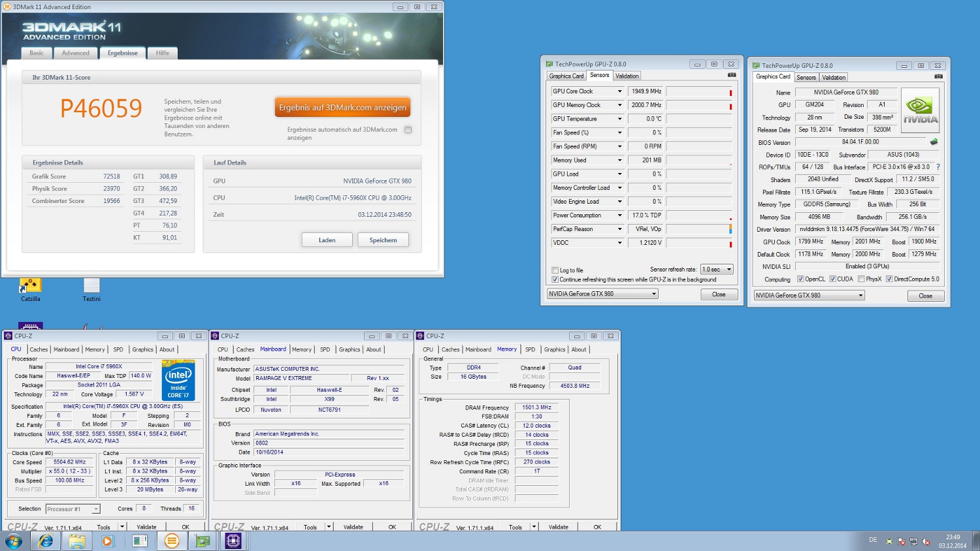Viewport: 980px width, 551px height.
Task: Click the GPU Core Clock sensor graph
Action: pyautogui.click(x=699, y=91)
